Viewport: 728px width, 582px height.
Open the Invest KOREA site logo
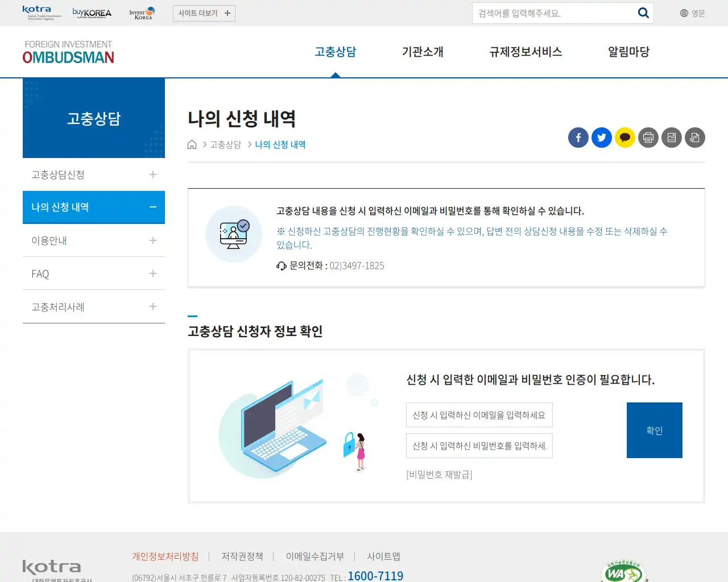[x=141, y=13]
